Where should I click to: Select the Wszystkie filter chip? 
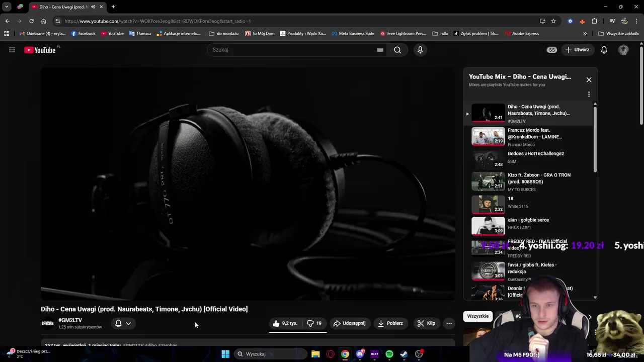coord(477,316)
